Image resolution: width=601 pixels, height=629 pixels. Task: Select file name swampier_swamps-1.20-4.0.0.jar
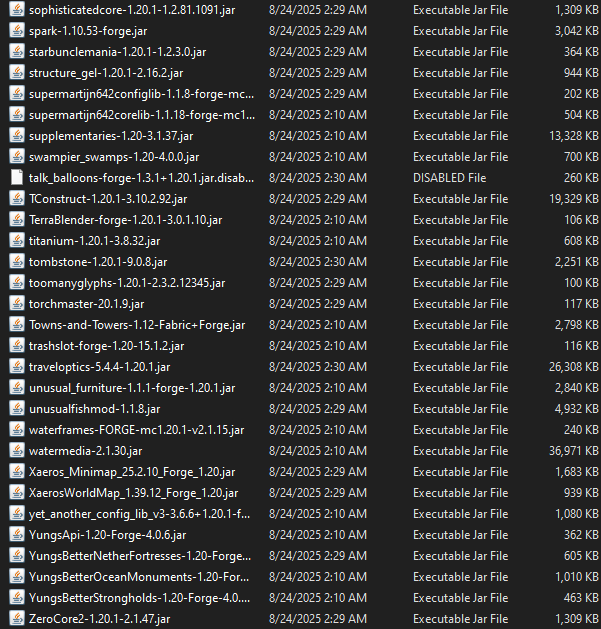pyautogui.click(x=114, y=157)
